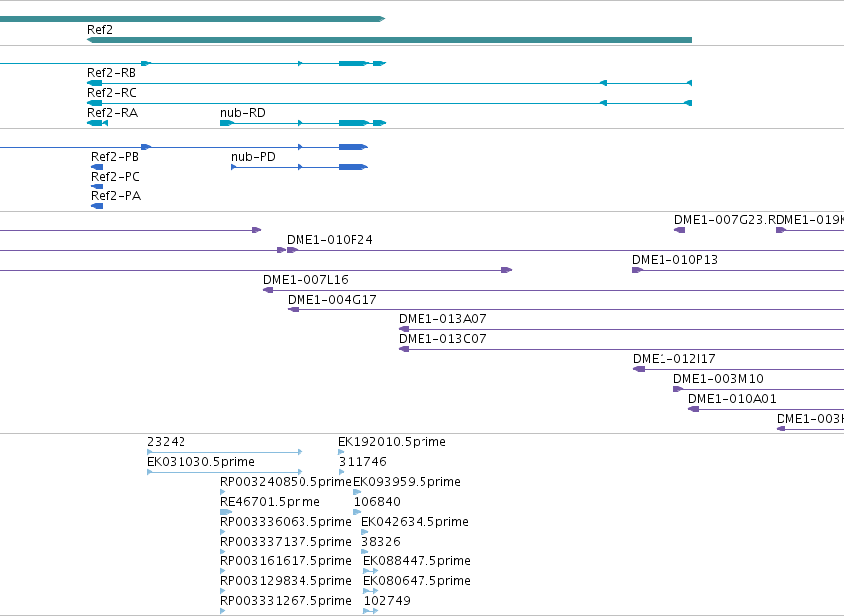Click the Ref2 gene label
This screenshot has width=844, height=616.
(100, 30)
